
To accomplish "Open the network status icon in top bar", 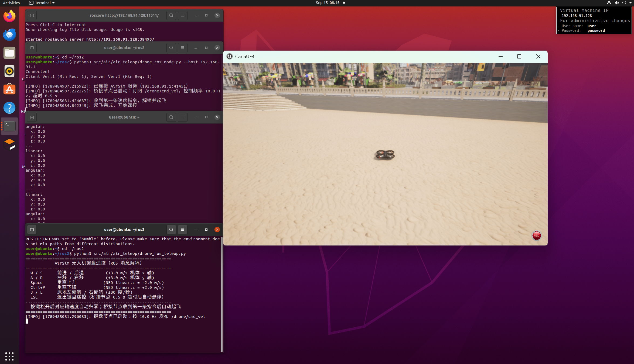I will [609, 3].
